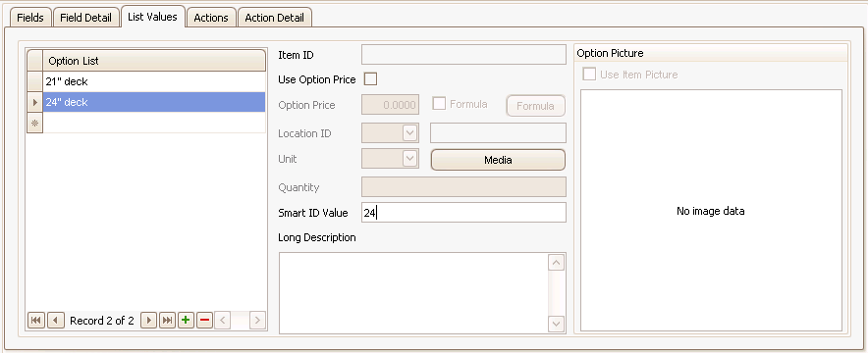868x353 pixels.
Task: Click into the Smart ID Value field
Action: 463,213
